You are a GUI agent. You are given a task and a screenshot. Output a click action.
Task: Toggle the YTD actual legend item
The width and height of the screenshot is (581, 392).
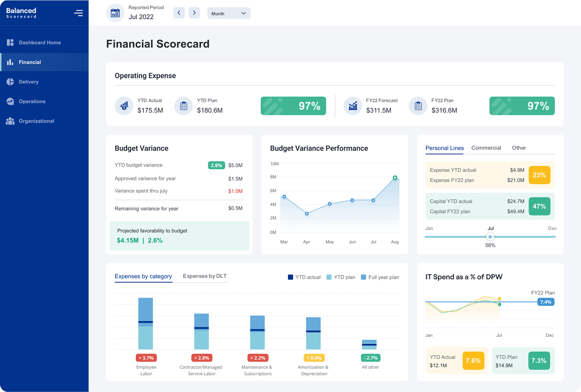pos(304,277)
